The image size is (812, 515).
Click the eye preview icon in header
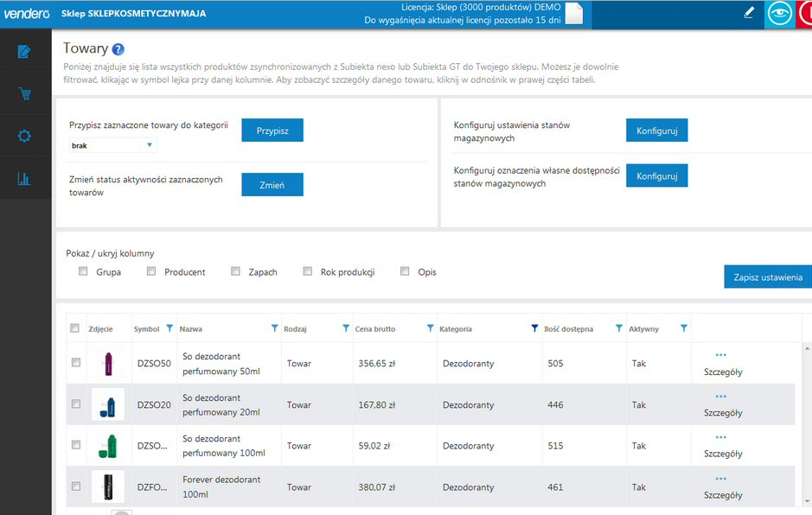coord(780,15)
